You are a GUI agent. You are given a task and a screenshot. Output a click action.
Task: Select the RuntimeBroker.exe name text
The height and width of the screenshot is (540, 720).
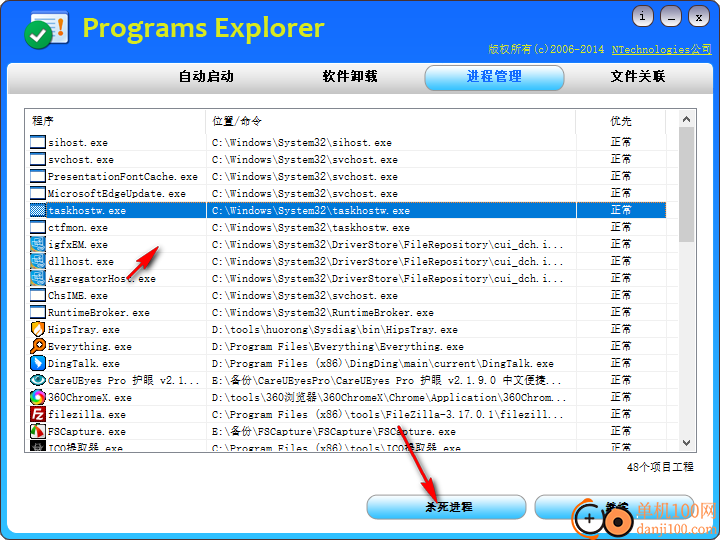coord(99,312)
